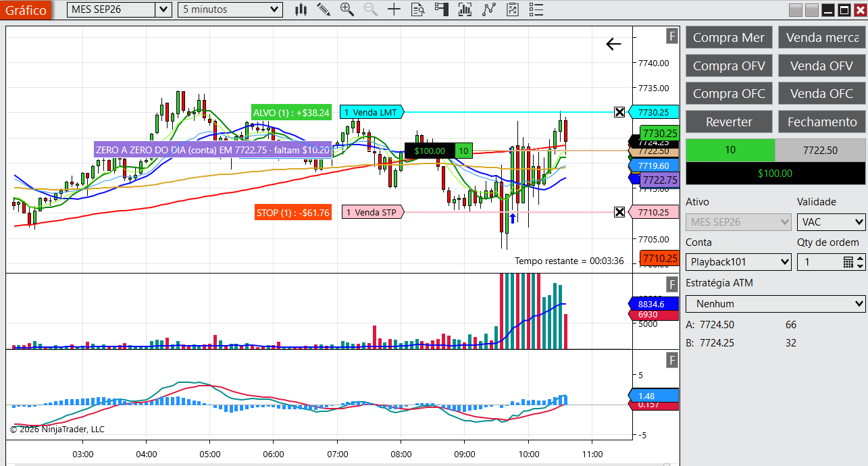Click the second gray window link square
The height and width of the screenshot is (466, 868).
(x=812, y=10)
